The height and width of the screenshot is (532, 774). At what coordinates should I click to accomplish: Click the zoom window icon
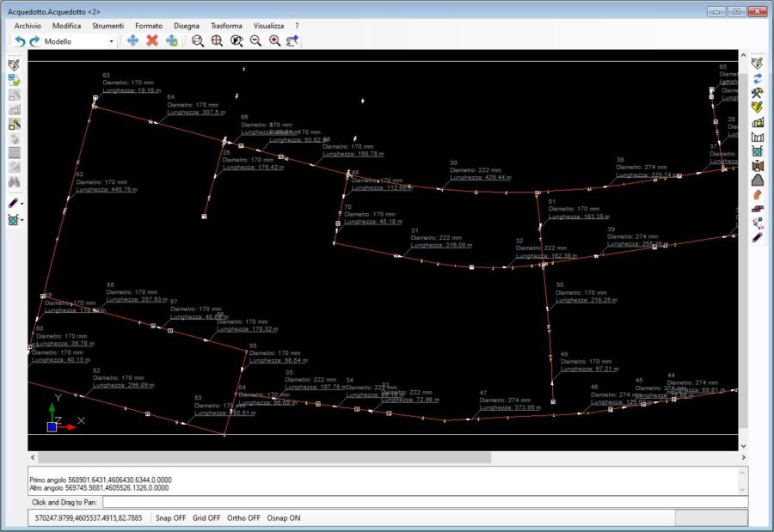coord(198,40)
